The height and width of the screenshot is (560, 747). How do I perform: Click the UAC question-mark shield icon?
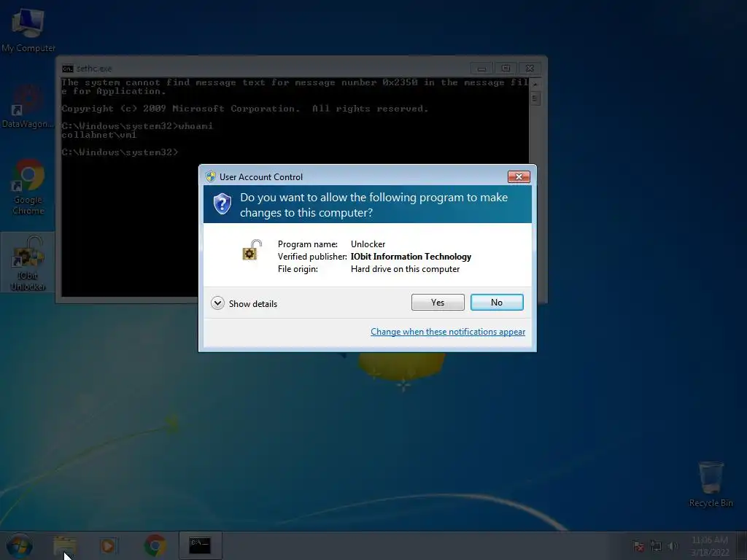click(x=222, y=204)
